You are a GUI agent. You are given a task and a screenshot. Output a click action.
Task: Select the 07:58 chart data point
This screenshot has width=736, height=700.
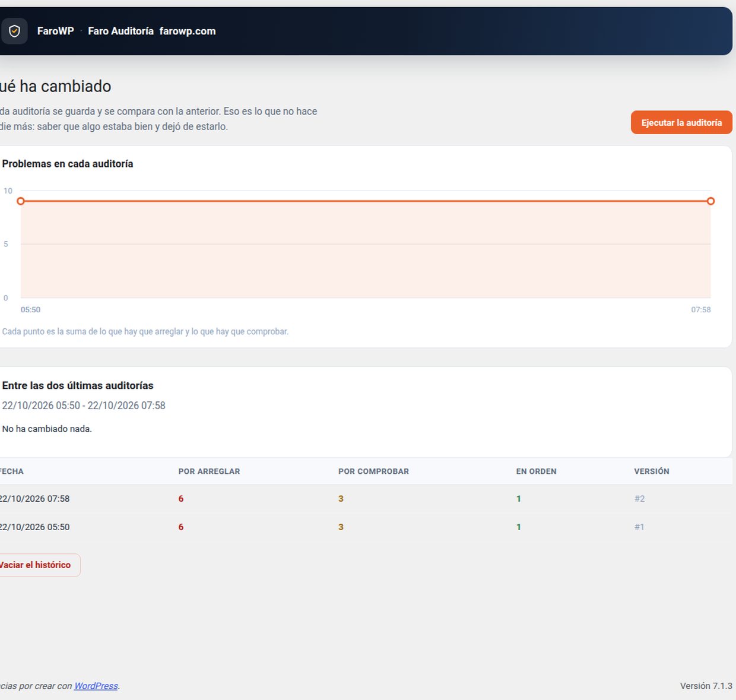[x=710, y=201]
